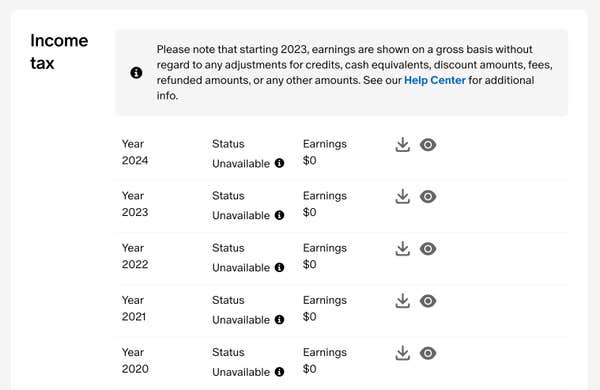The width and height of the screenshot is (600, 390).
Task: View the 2021 tax document via eye icon
Action: 428,301
